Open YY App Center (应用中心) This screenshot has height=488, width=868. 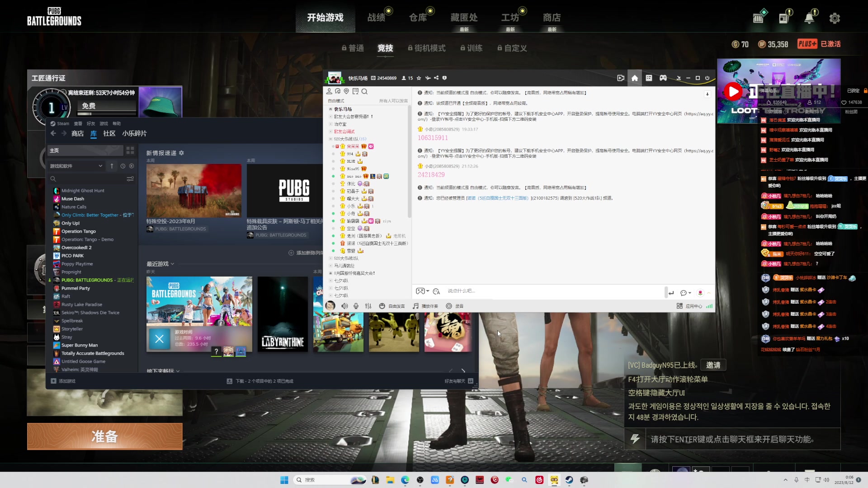pos(689,306)
